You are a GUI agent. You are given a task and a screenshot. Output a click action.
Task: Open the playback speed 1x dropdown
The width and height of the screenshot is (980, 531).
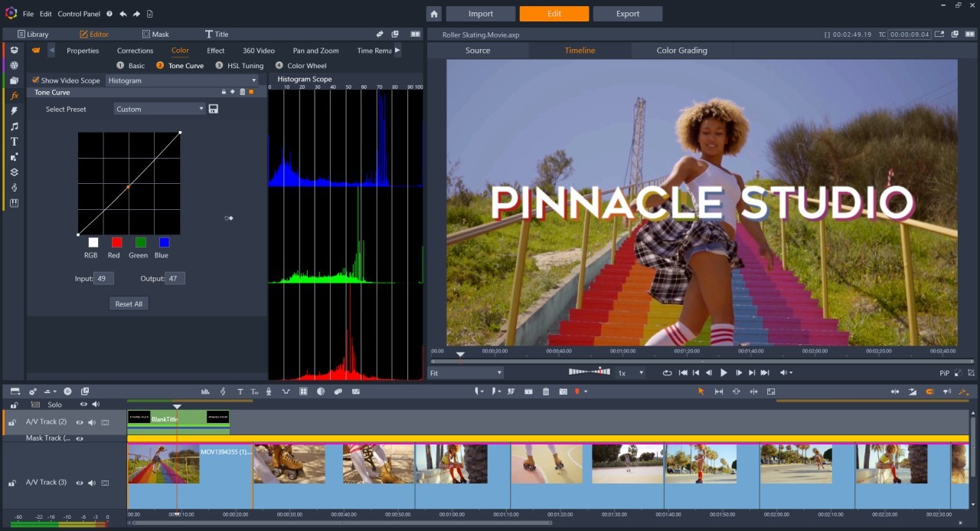click(630, 372)
